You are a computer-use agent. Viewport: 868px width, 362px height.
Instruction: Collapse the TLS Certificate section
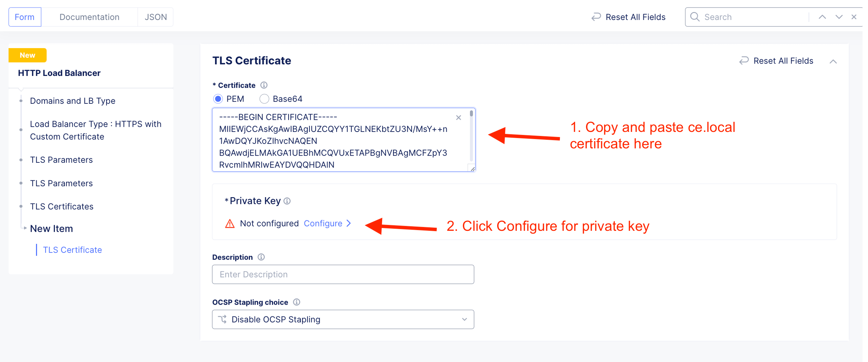[833, 61]
